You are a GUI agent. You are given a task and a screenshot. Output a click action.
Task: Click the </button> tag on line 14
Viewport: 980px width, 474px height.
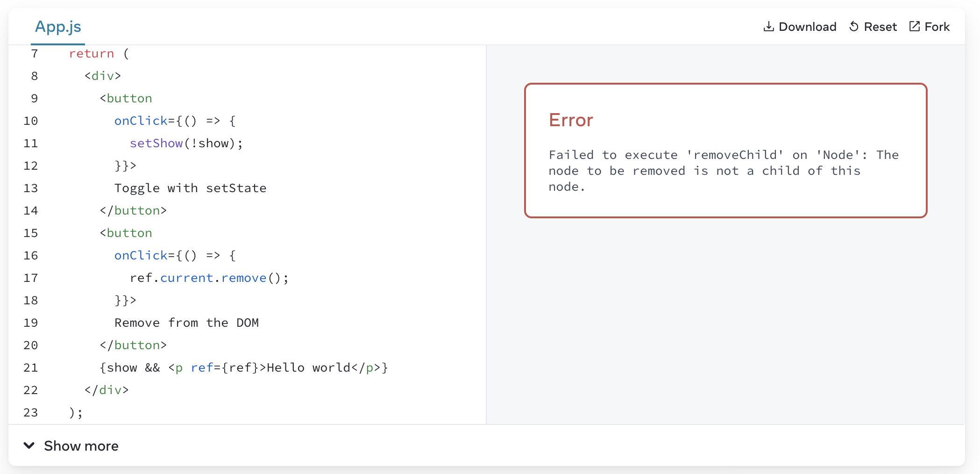pos(133,210)
